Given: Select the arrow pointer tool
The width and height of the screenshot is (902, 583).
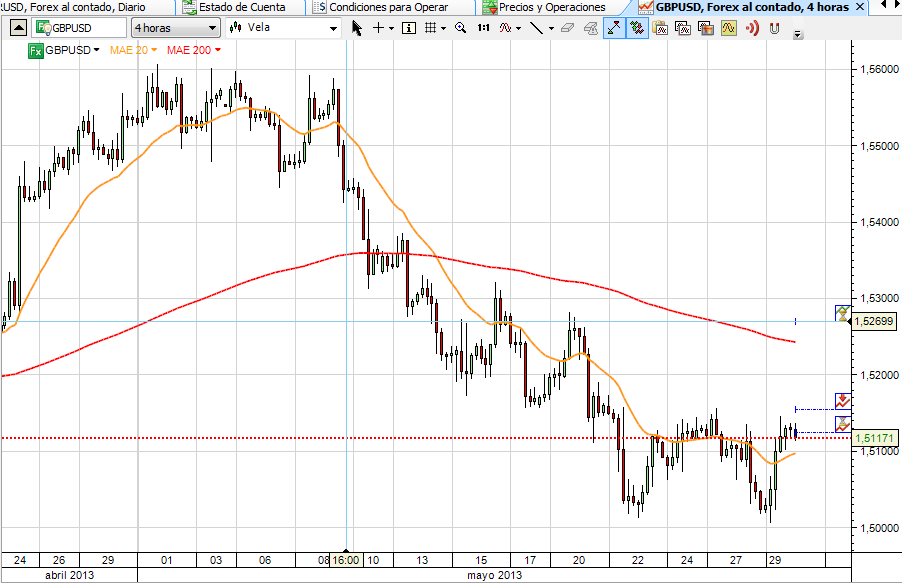Looking at the screenshot, I should click(x=358, y=28).
